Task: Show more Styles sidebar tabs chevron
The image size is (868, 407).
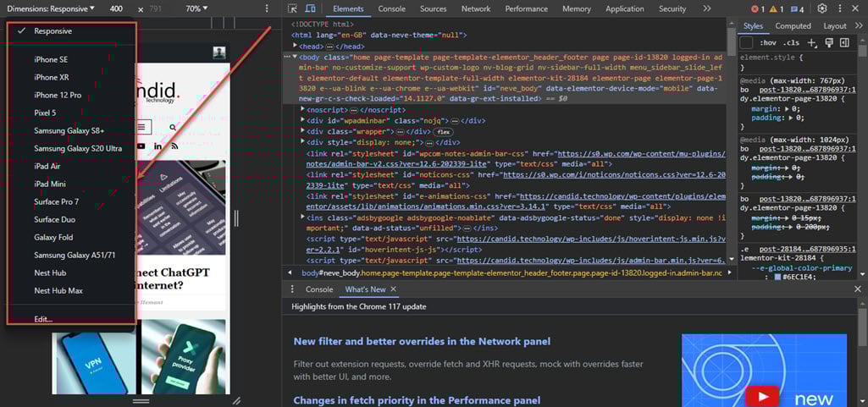Action: (858, 26)
